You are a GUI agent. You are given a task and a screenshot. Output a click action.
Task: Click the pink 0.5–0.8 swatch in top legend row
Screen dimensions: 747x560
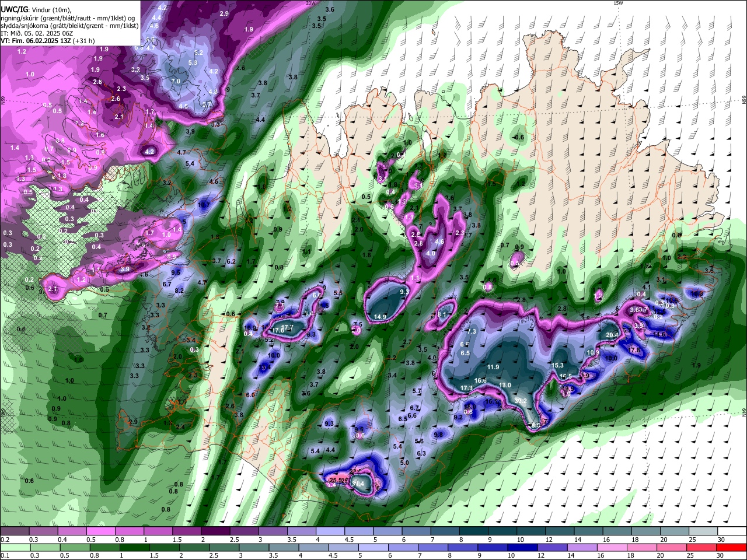pos(100,531)
